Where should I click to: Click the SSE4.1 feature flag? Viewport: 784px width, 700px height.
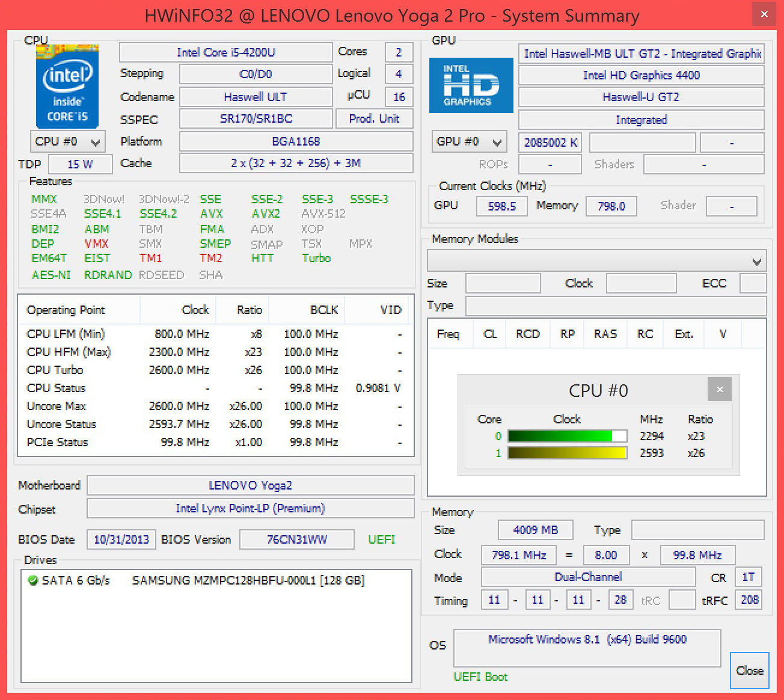pos(103,213)
